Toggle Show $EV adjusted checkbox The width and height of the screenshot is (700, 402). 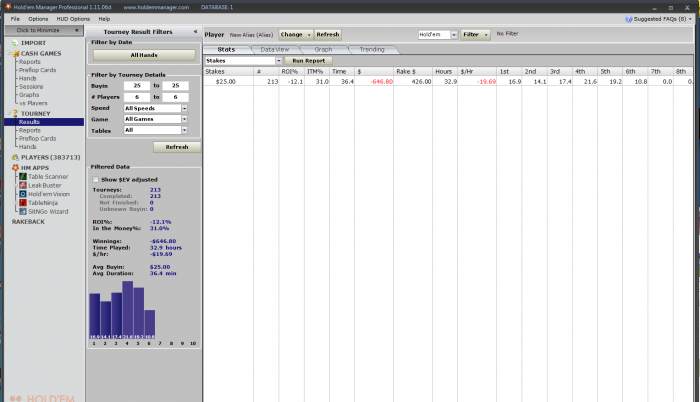point(96,179)
